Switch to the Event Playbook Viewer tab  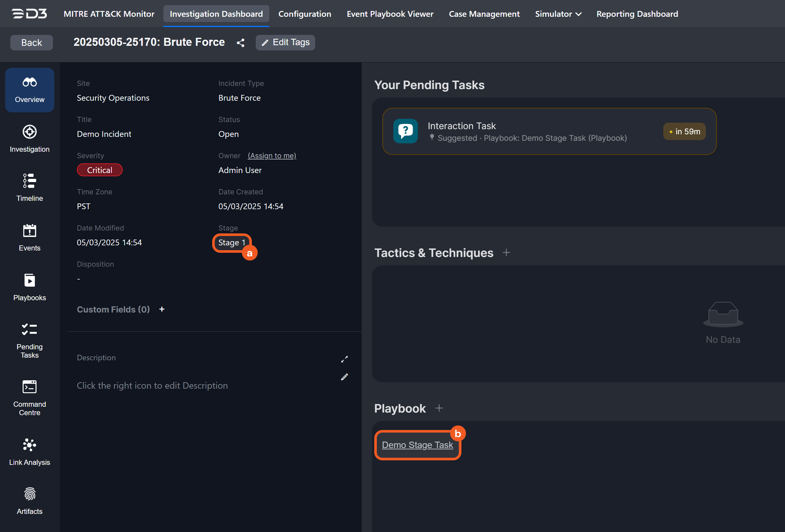(x=390, y=14)
